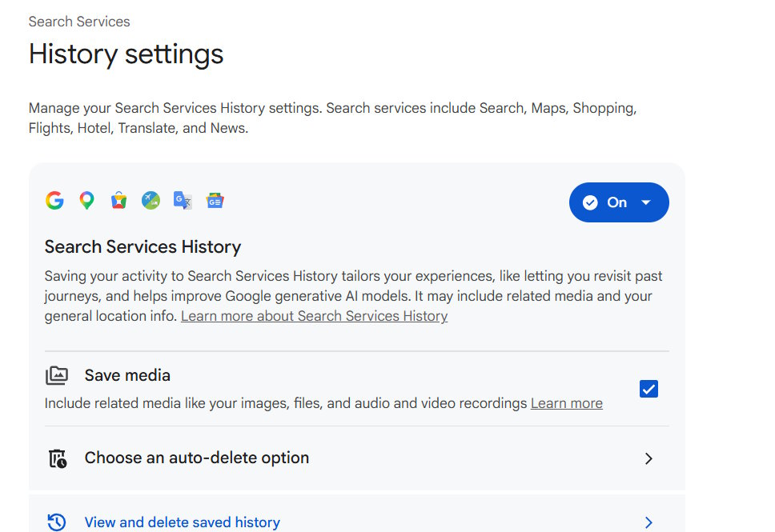Click the Include related media description text
The height and width of the screenshot is (532, 775).
pos(286,403)
